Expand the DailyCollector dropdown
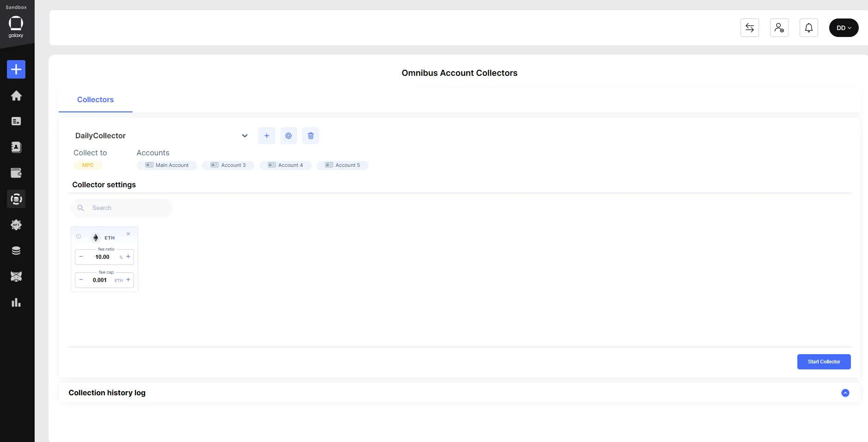 pos(245,135)
